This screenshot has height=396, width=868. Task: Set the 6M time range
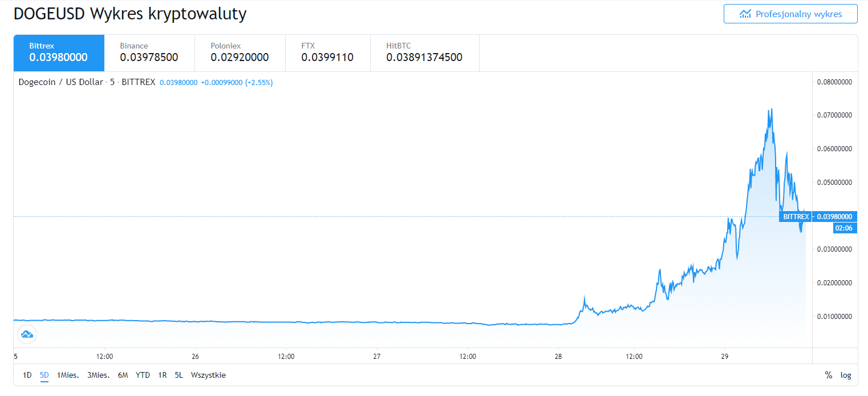pyautogui.click(x=123, y=375)
